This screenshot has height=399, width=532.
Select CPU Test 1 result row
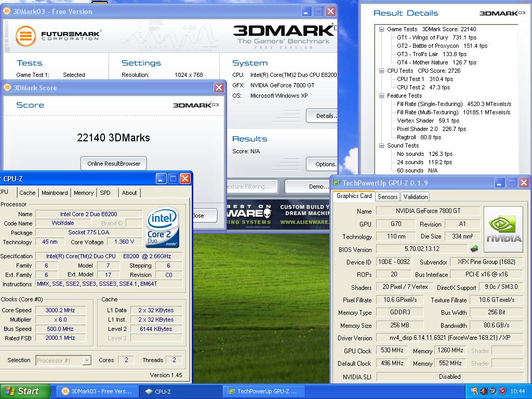click(x=425, y=79)
